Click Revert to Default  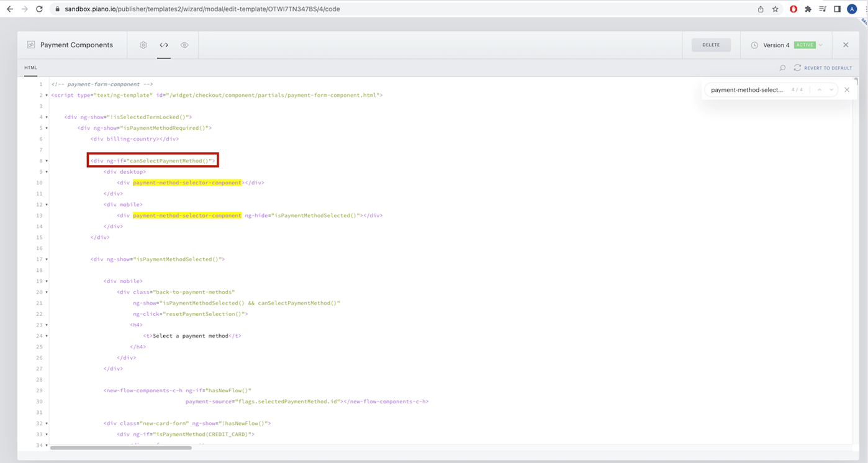[x=823, y=68]
